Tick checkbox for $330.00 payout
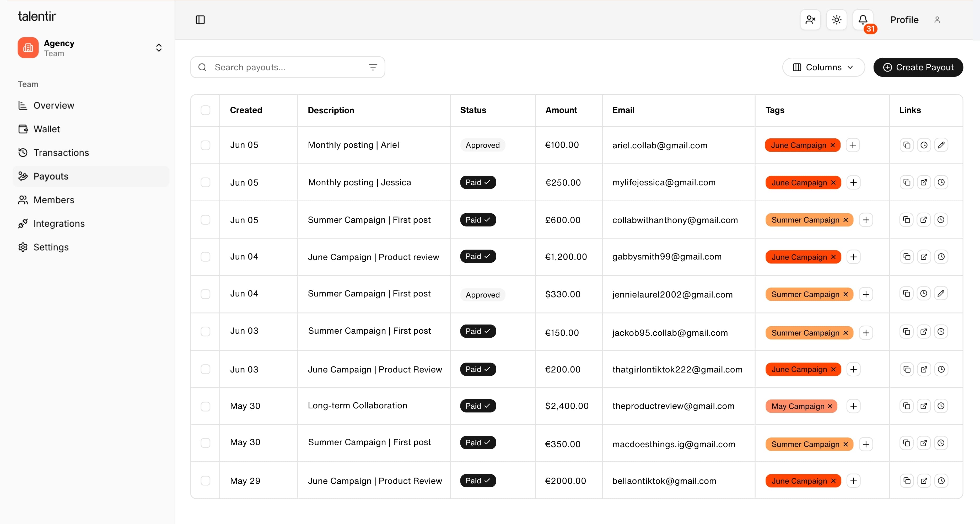This screenshot has width=980, height=524. [x=206, y=294]
